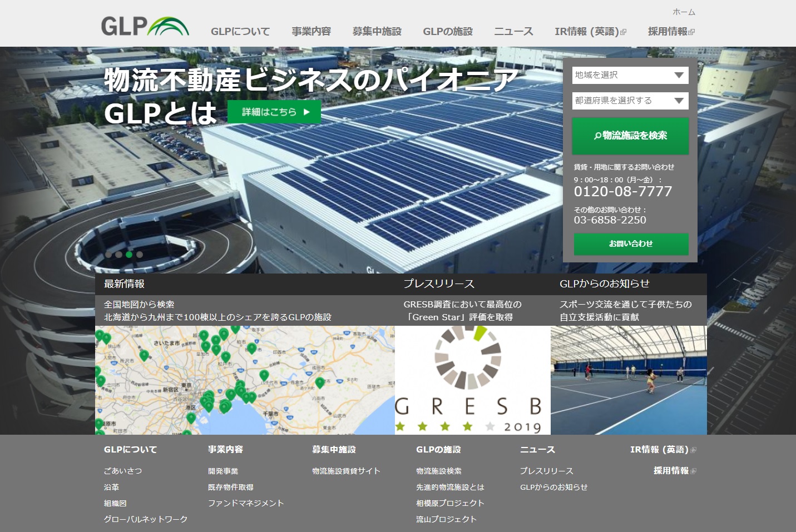Viewport: 796px width, 532px height.
Task: Open the 募集中施設 menu
Action: [377, 32]
